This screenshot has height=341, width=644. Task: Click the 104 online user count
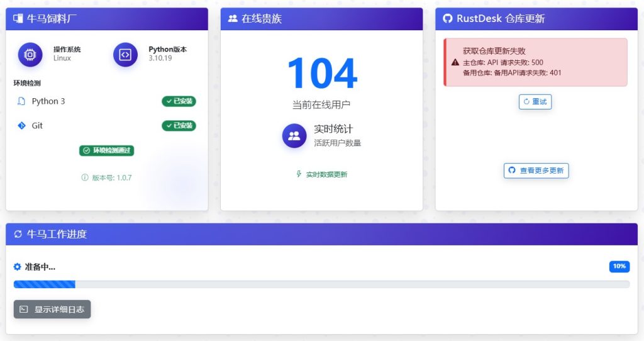(x=322, y=74)
